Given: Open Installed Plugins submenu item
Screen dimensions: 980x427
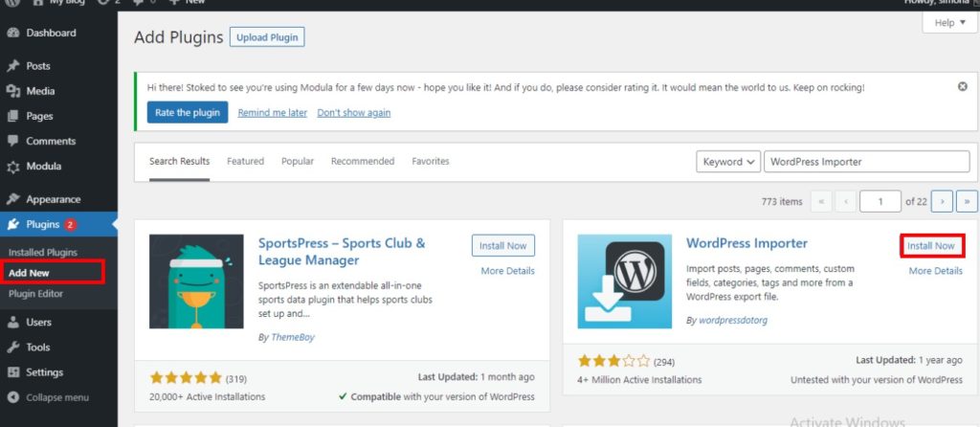Looking at the screenshot, I should click(43, 253).
